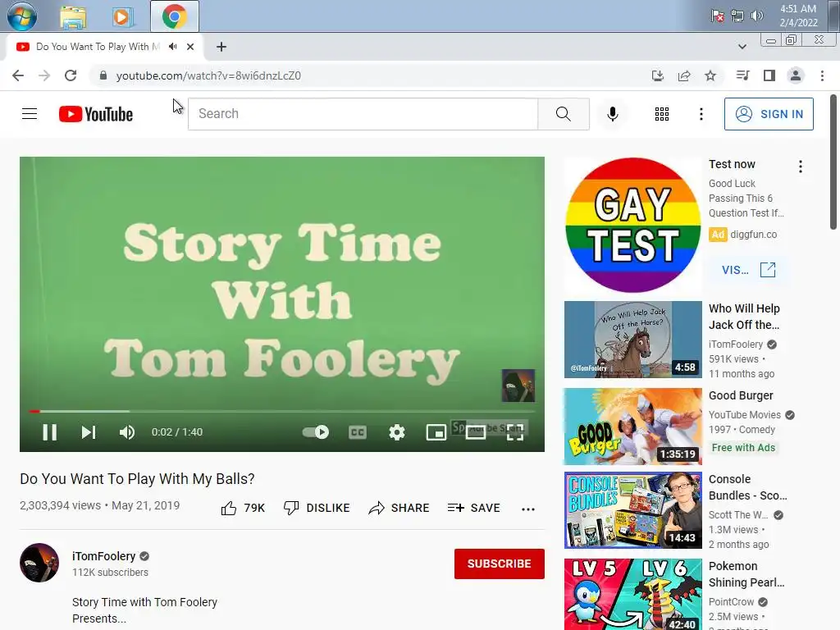Mute the video player volume
Viewport: 840px width, 630px height.
point(127,431)
